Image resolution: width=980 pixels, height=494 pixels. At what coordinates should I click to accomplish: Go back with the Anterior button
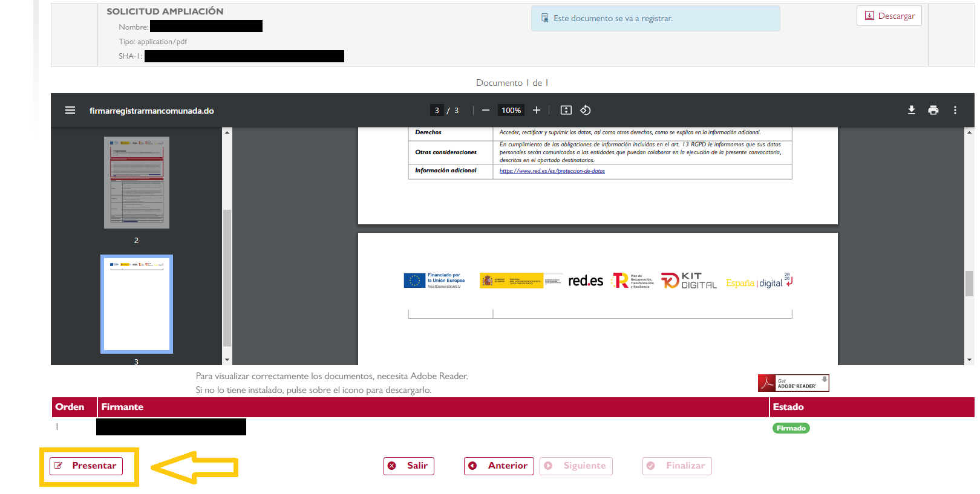point(499,466)
